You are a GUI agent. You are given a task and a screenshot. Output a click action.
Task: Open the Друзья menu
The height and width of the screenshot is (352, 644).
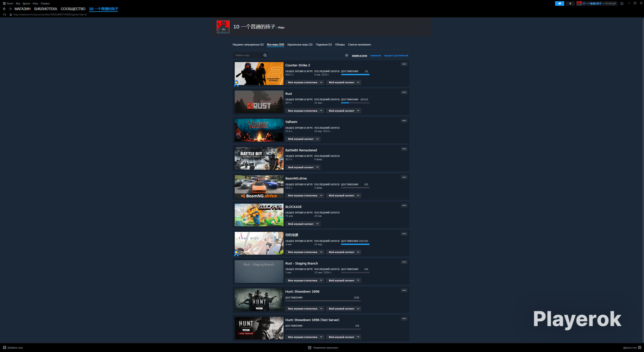pyautogui.click(x=26, y=4)
